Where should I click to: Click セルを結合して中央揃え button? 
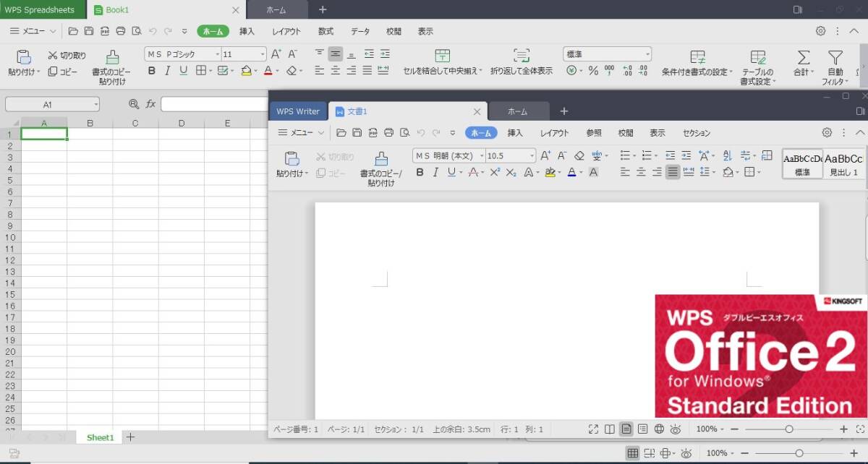click(x=443, y=63)
